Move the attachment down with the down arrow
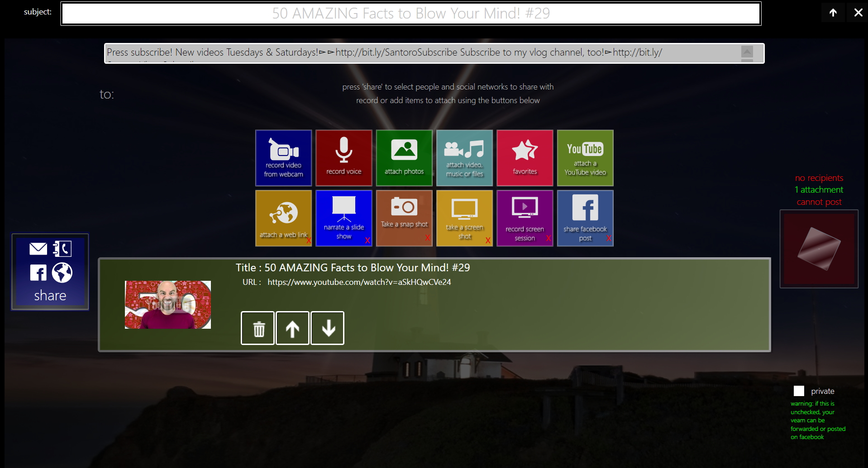The height and width of the screenshot is (468, 868). click(x=328, y=328)
